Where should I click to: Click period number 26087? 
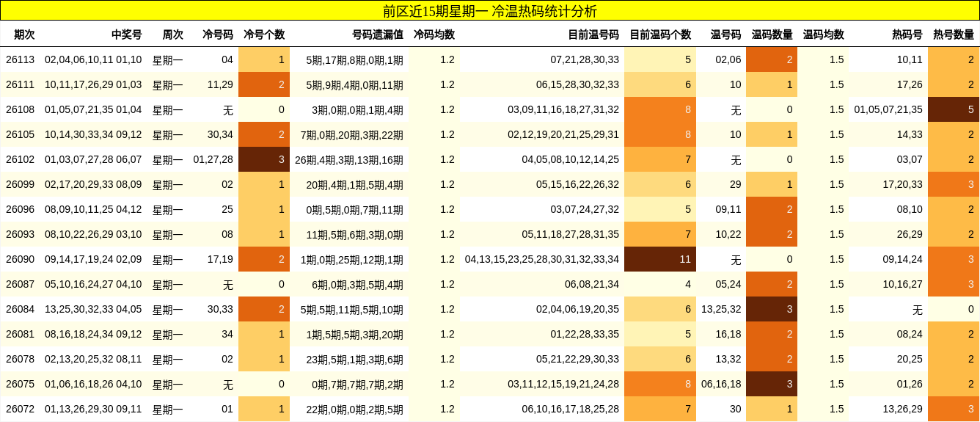(20, 285)
